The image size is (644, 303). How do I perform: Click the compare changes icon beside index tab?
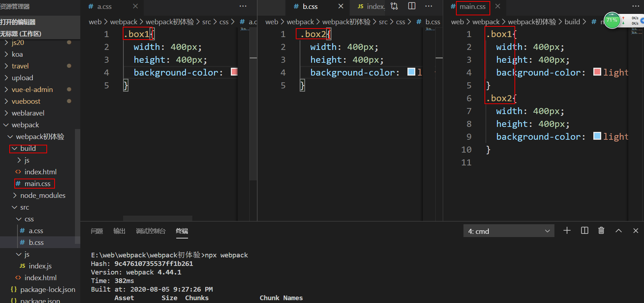pos(394,6)
